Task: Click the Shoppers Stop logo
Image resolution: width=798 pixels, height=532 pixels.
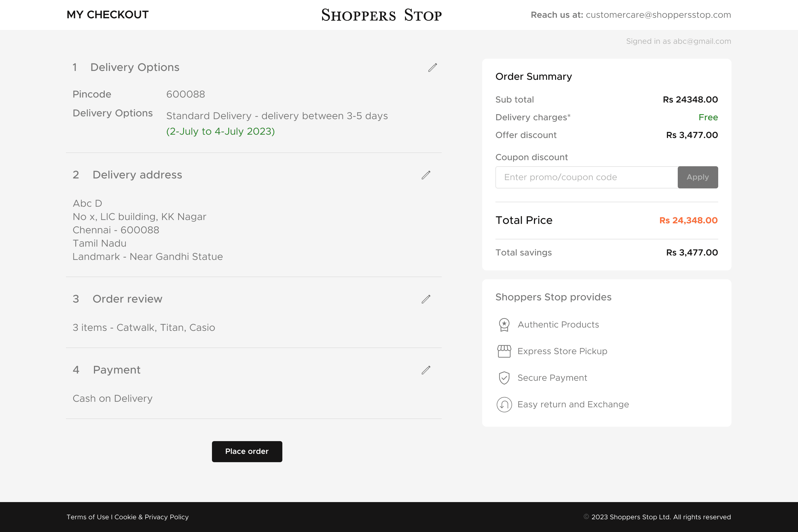Action: pos(382,15)
